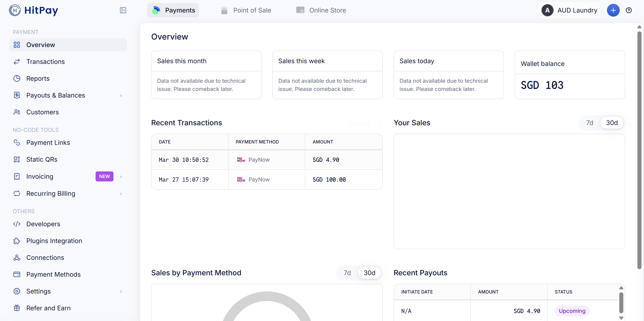The image size is (644, 321).
Task: Expand the Invoicing submenu arrow
Action: pos(121,176)
